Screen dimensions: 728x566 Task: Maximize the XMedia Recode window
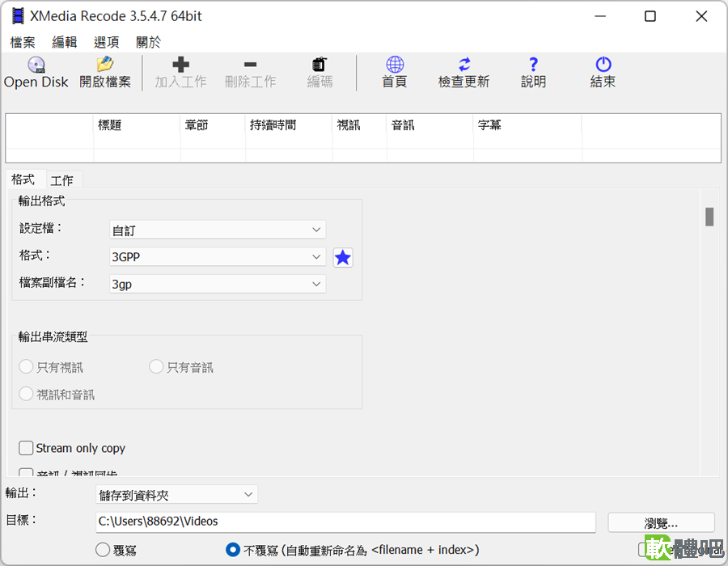tap(650, 16)
